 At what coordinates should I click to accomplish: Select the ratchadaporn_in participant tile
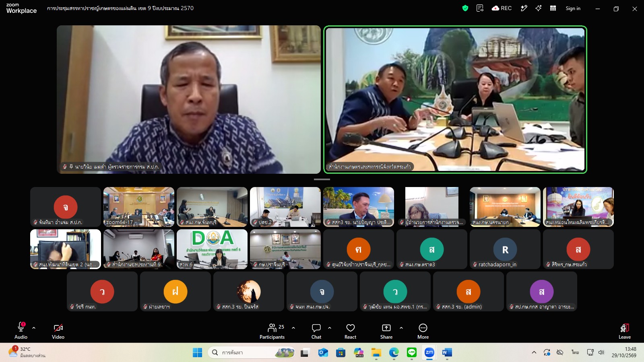tap(505, 249)
